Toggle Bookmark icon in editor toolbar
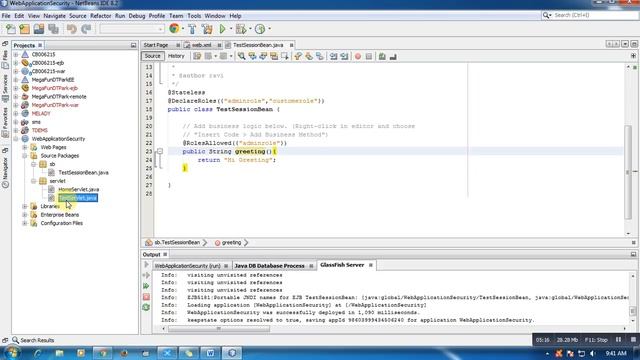The image size is (640, 360). 320,56
